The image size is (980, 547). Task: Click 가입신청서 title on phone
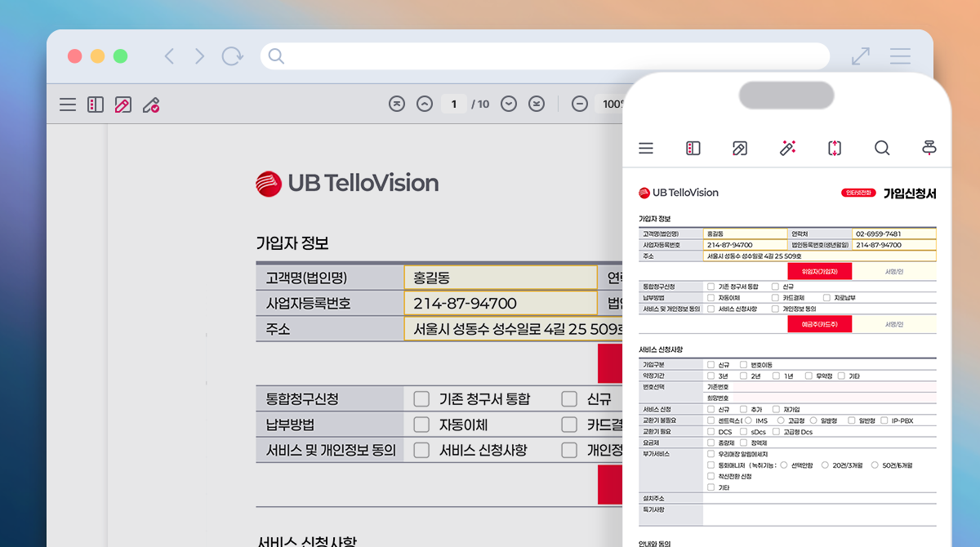[910, 193]
